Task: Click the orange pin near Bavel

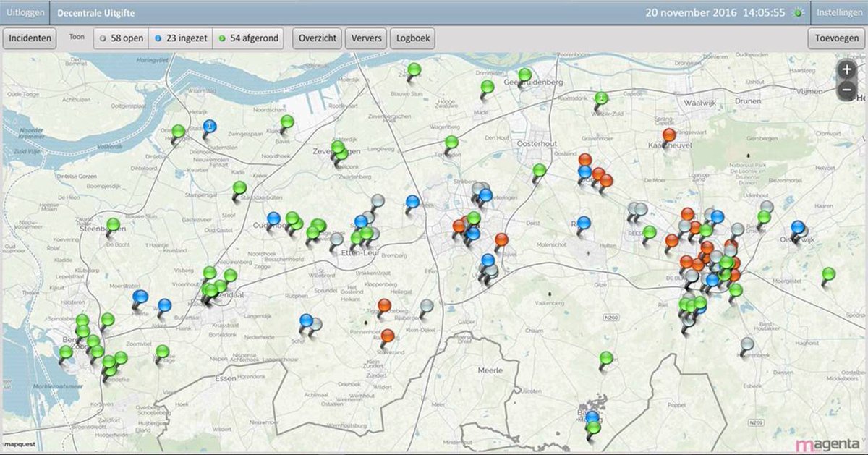Action: (x=501, y=240)
